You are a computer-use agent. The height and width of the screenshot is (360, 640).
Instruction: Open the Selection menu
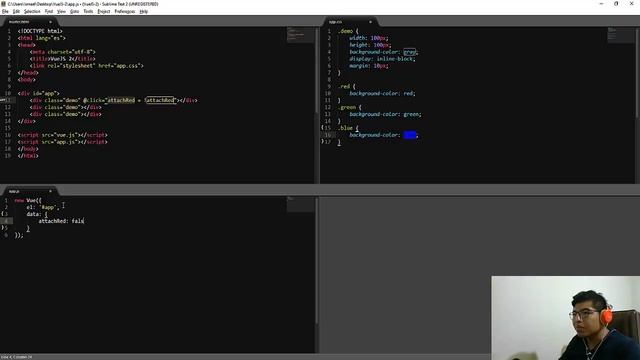32,11
